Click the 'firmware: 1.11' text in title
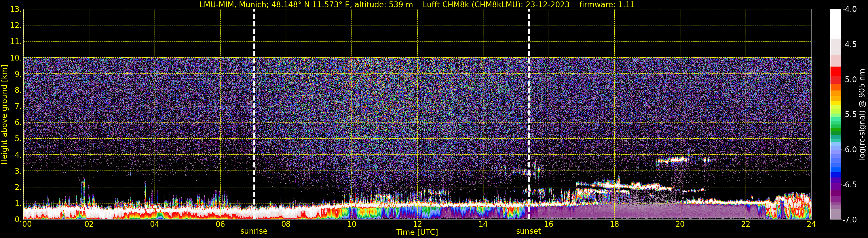Viewport: 868px width, 238px height. [x=607, y=5]
